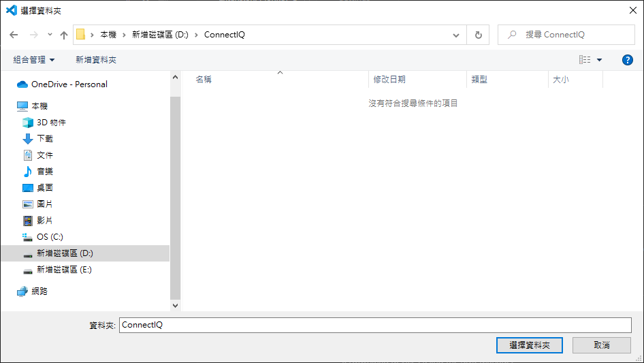Click the 下載 download arrow icon
The width and height of the screenshot is (644, 363).
pyautogui.click(x=27, y=139)
